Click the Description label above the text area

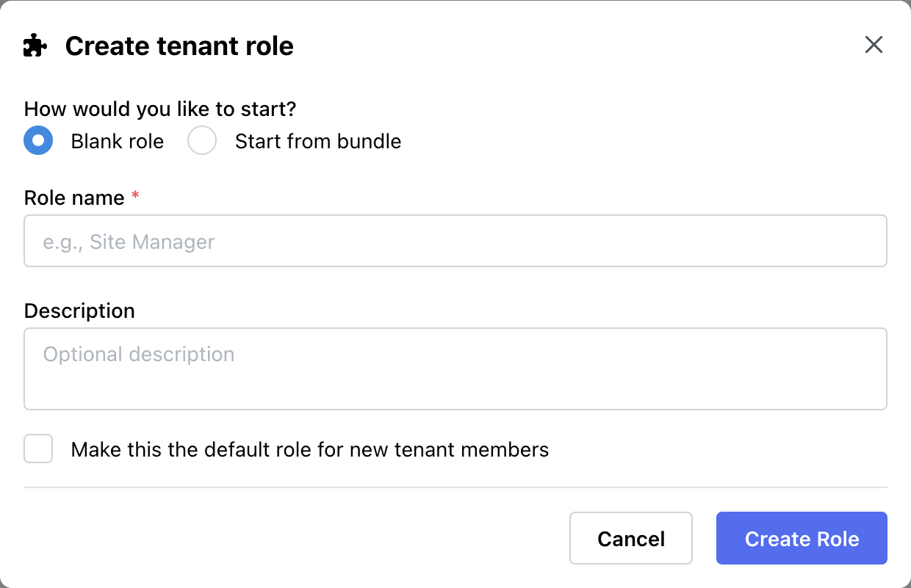pyautogui.click(x=79, y=311)
